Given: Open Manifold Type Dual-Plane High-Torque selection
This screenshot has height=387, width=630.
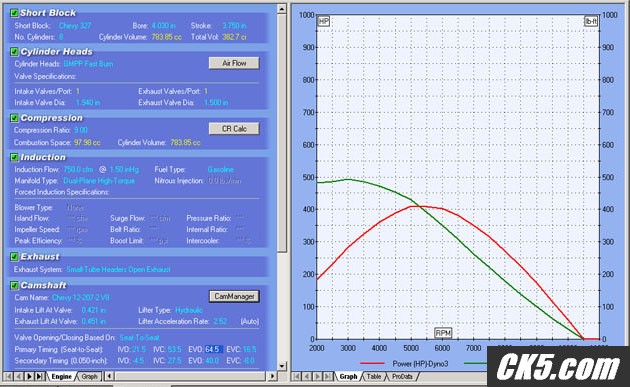Looking at the screenshot, I should coord(99,181).
